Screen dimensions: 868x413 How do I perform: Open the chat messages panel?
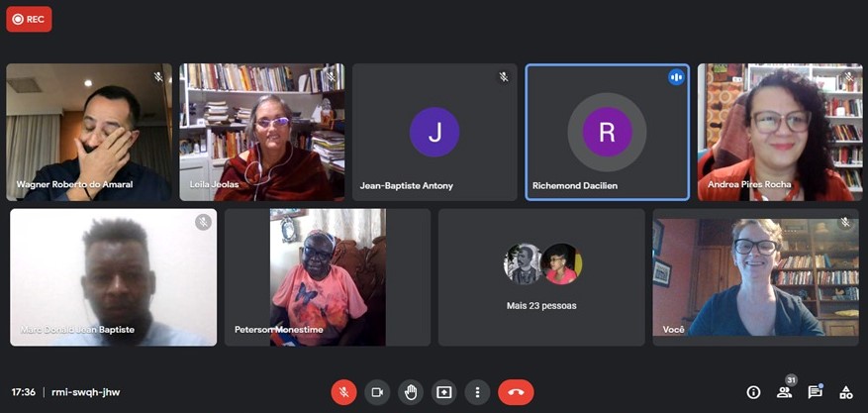point(815,392)
